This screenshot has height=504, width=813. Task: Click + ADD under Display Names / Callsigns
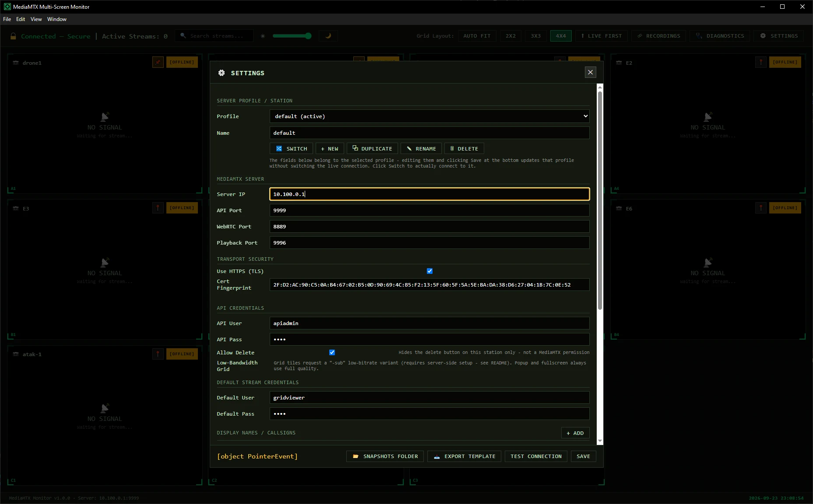pos(575,433)
